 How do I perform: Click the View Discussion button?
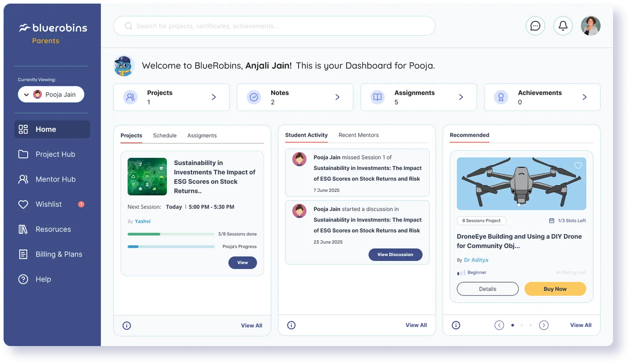coord(395,255)
